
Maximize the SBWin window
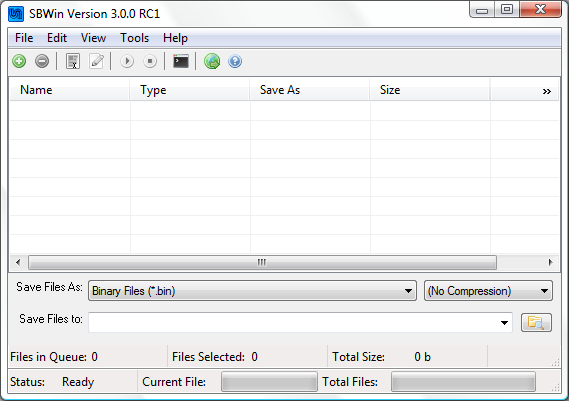[x=507, y=9]
